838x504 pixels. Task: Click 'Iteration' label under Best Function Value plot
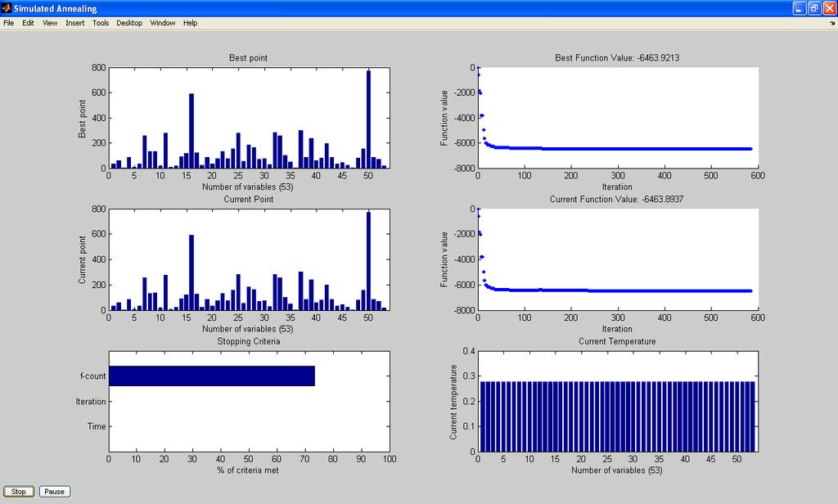coord(617,187)
